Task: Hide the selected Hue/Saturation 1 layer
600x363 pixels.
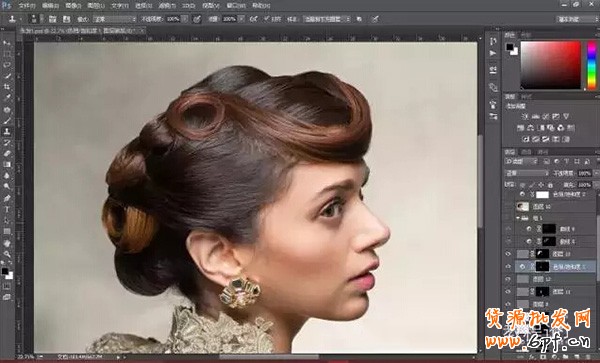Action: [508, 267]
